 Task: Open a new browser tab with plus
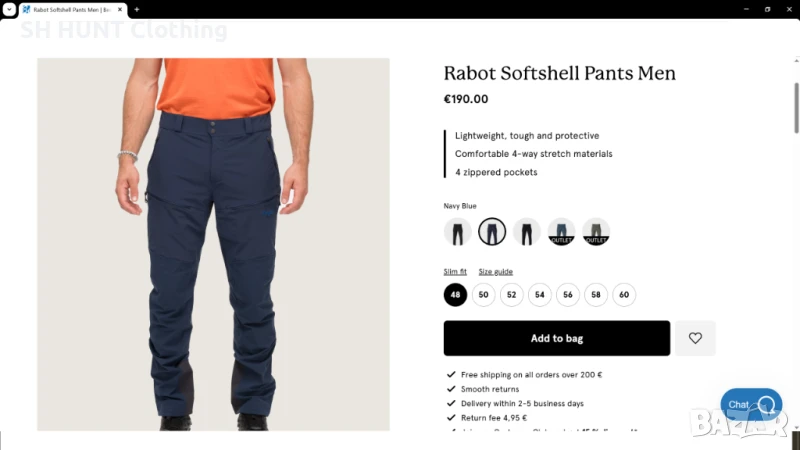(137, 9)
